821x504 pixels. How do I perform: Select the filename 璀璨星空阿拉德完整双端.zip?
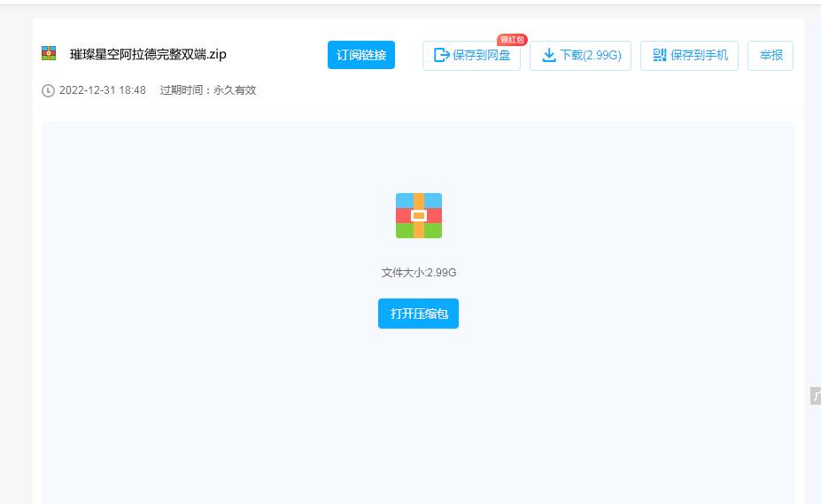point(148,54)
